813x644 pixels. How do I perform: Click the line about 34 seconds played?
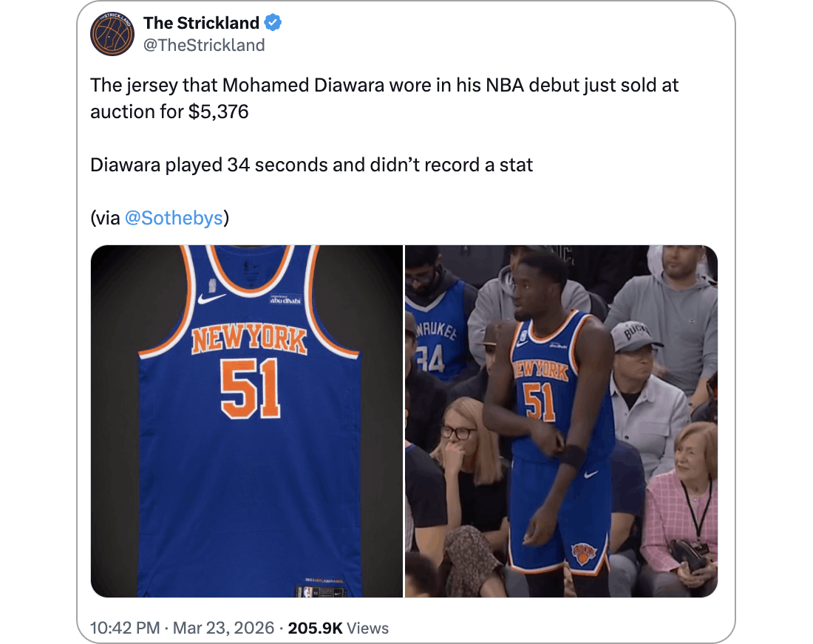coord(312,165)
